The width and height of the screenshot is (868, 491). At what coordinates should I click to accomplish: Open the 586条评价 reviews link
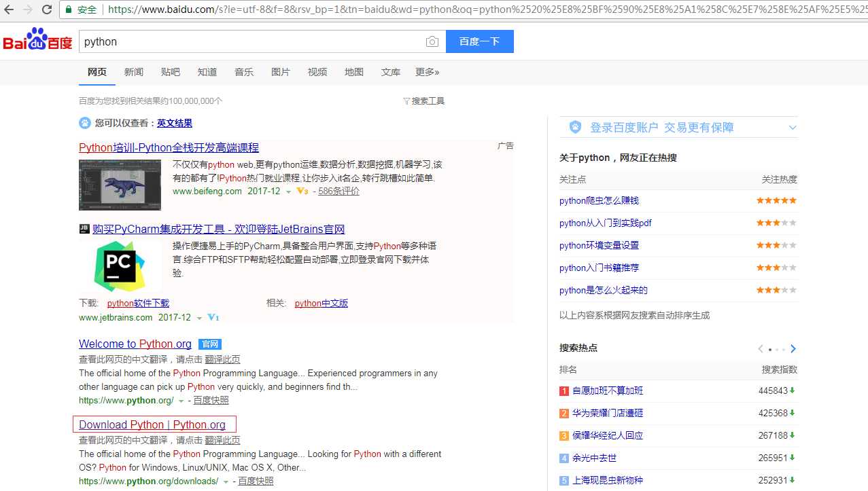(339, 192)
